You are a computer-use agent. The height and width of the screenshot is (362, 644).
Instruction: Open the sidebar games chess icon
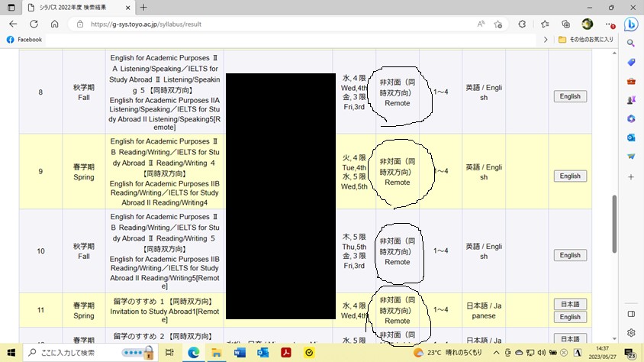pos(631,100)
